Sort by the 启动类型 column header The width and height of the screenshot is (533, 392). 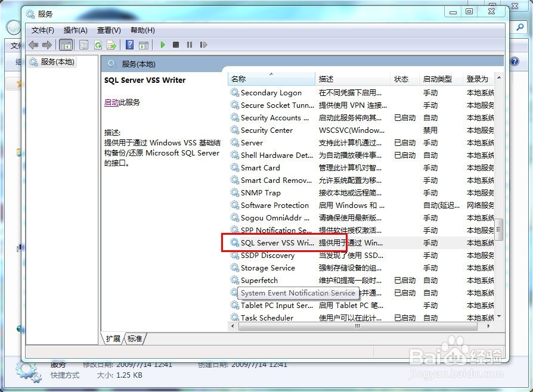click(x=441, y=79)
